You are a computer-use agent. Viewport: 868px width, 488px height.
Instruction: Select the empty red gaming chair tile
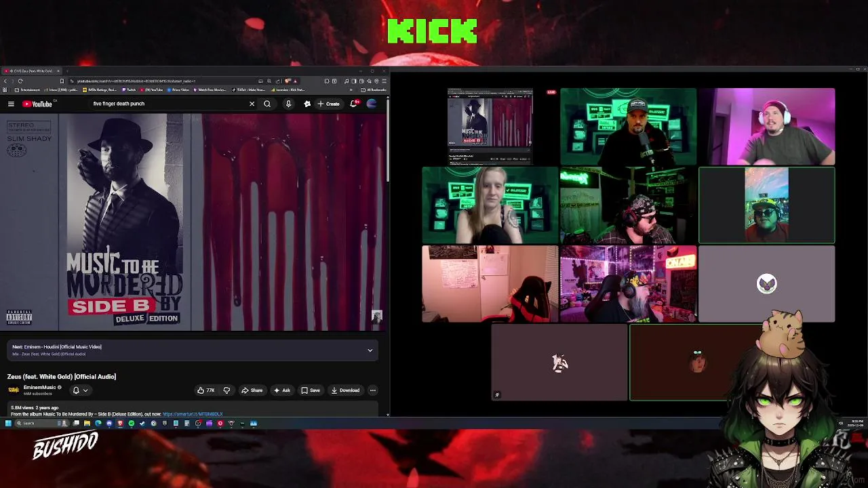coord(490,284)
